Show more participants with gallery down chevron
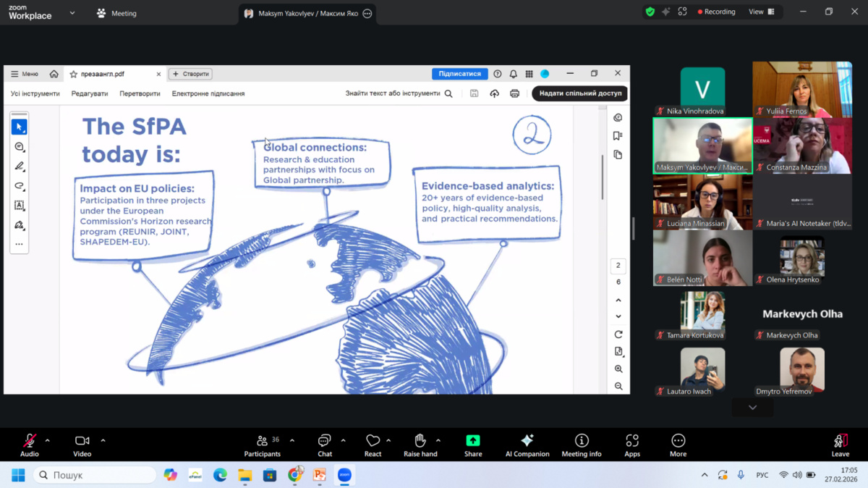 point(752,408)
